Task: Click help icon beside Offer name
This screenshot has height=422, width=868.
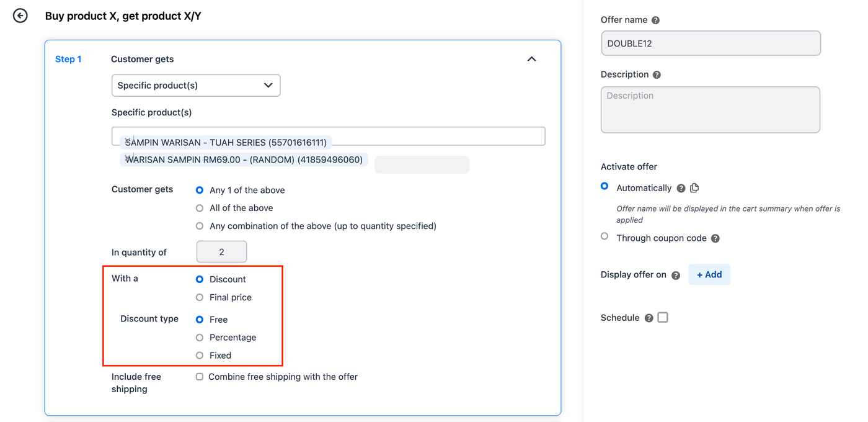Action: click(655, 20)
